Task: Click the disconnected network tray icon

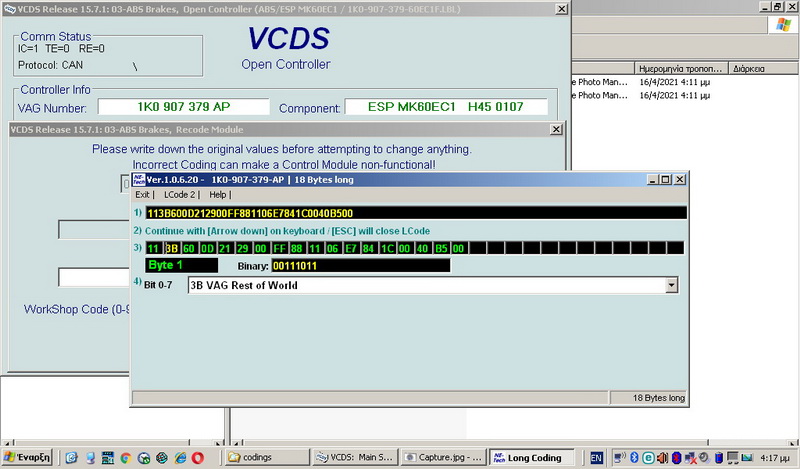Action: (x=690, y=458)
